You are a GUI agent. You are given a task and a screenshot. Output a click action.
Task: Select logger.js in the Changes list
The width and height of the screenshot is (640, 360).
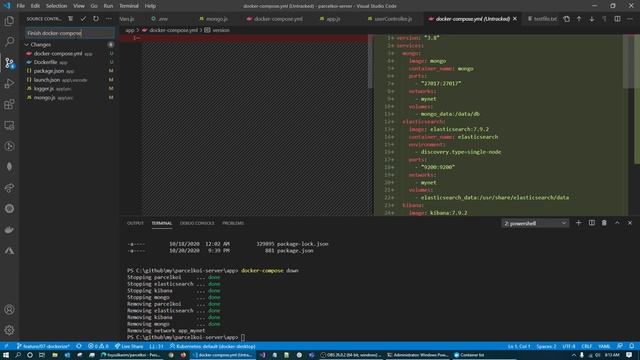[69, 89]
